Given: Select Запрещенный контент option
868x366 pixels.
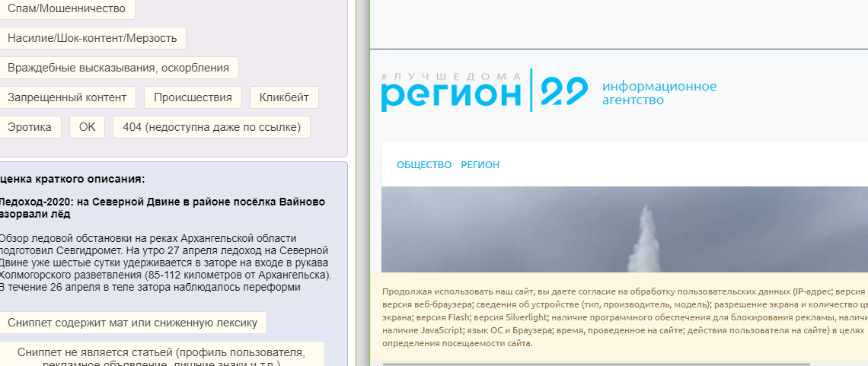Looking at the screenshot, I should point(66,97).
